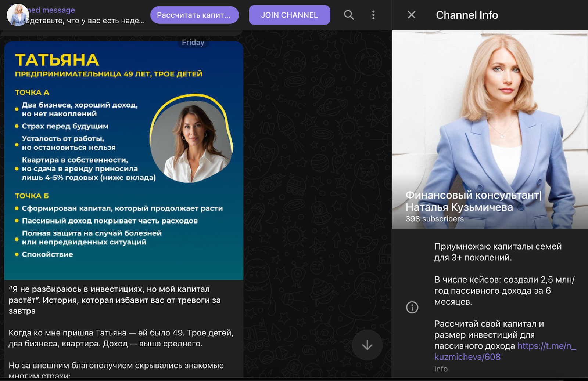
Task: Open the Татьяна case study image
Action: [x=123, y=160]
